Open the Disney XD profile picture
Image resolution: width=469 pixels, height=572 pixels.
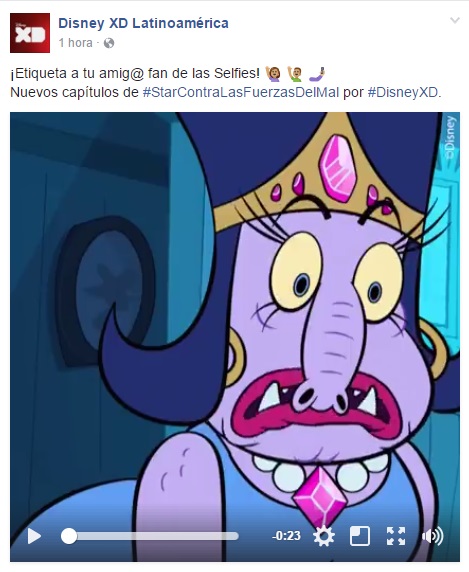tap(30, 33)
